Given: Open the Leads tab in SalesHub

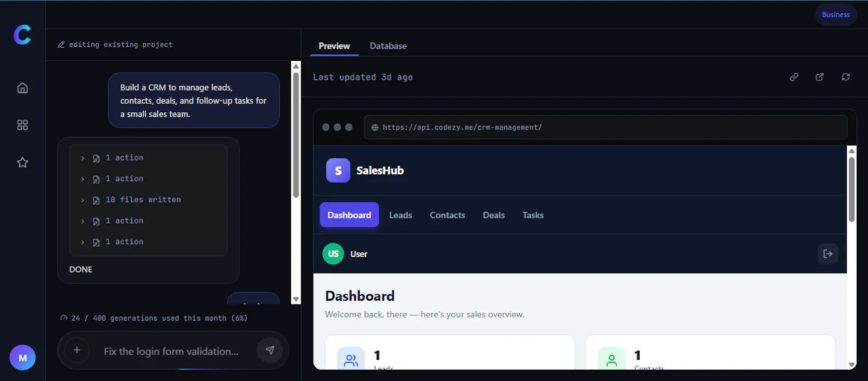Looking at the screenshot, I should pyautogui.click(x=400, y=215).
